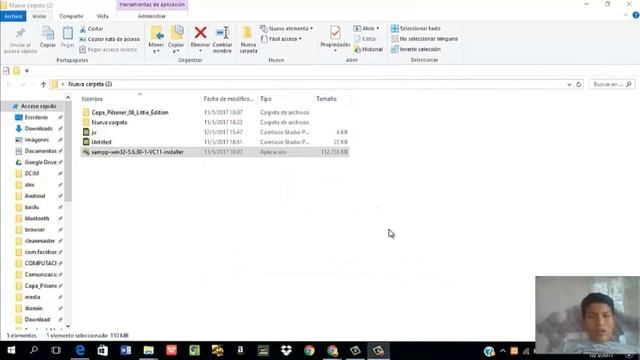Switch to the Administrar tab
This screenshot has height=360, width=640.
(151, 16)
